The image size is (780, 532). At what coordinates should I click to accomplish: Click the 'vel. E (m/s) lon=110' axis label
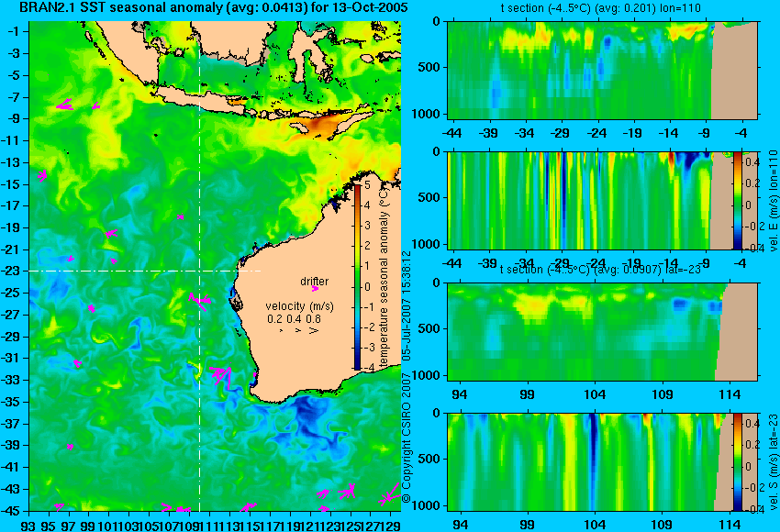click(773, 201)
